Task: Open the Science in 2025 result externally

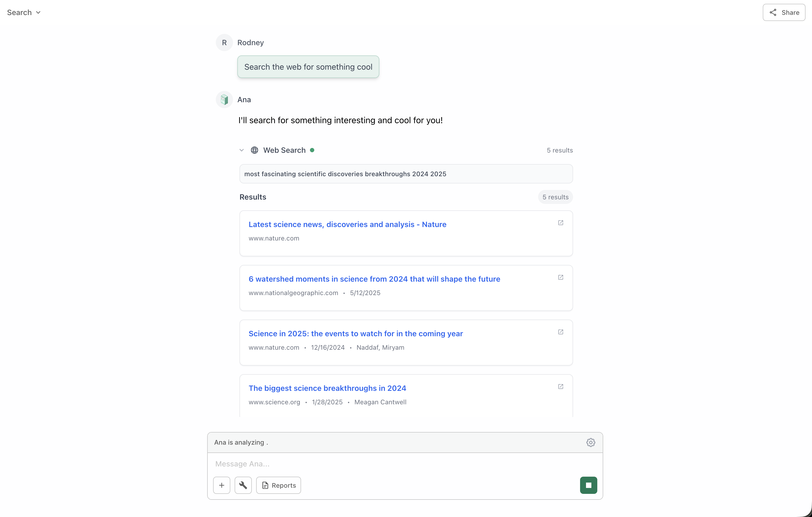Action: (x=560, y=332)
